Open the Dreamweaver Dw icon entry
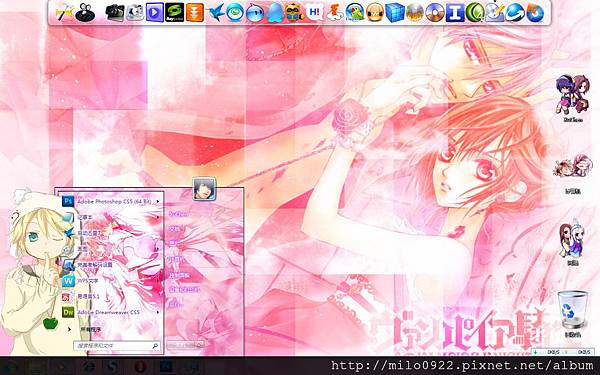The image size is (600, 375). [x=68, y=312]
